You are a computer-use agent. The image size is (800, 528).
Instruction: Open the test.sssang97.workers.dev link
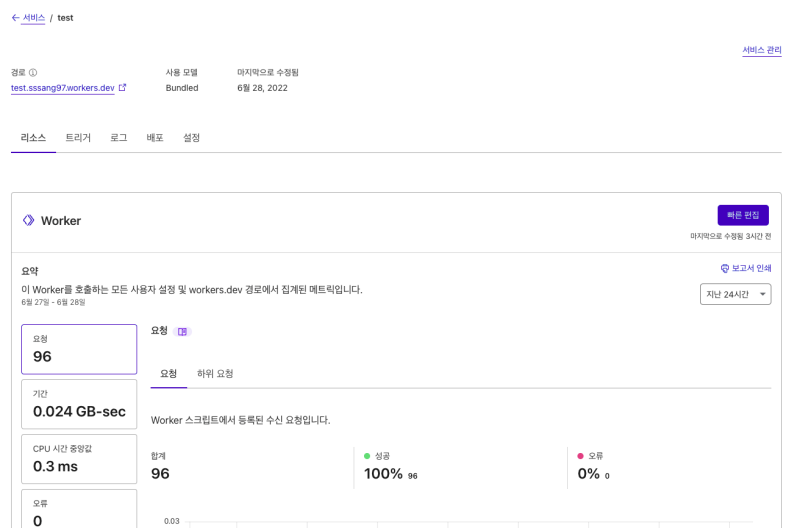tap(62, 88)
